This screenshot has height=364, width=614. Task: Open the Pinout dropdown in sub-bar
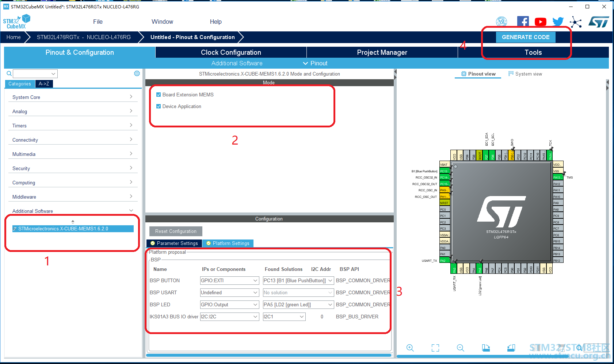click(x=315, y=63)
